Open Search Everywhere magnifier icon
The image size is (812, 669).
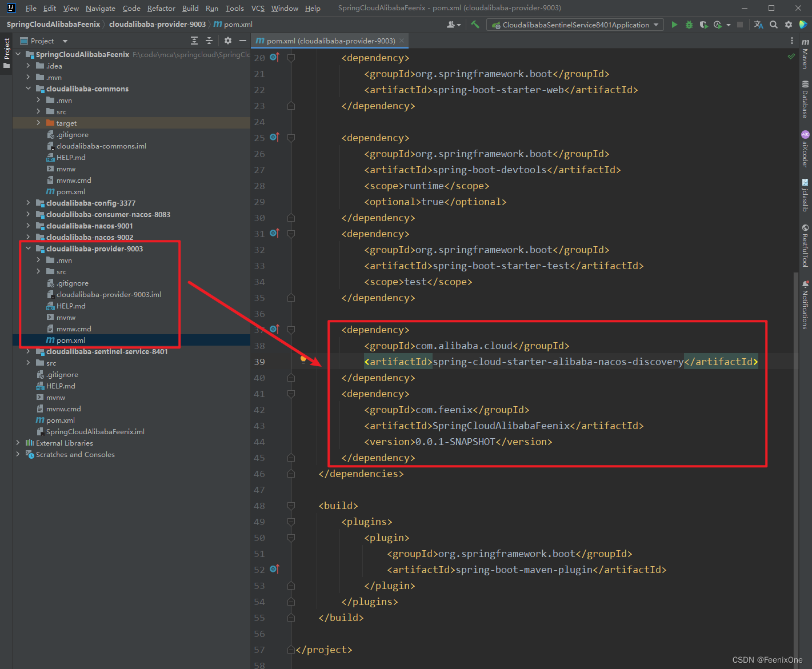774,25
